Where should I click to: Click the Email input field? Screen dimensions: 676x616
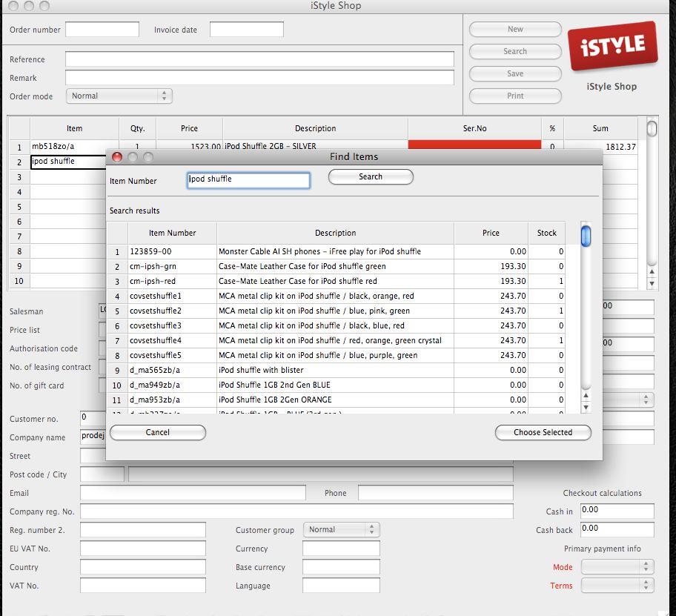[193, 493]
